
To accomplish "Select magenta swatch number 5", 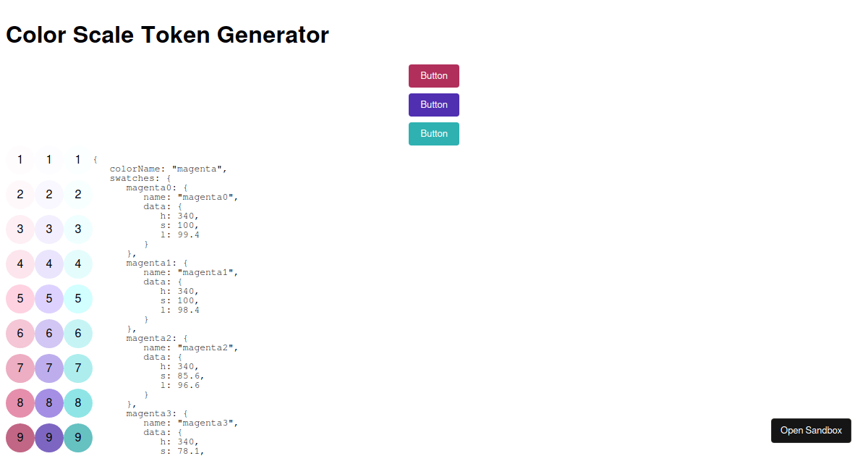I will click(20, 298).
